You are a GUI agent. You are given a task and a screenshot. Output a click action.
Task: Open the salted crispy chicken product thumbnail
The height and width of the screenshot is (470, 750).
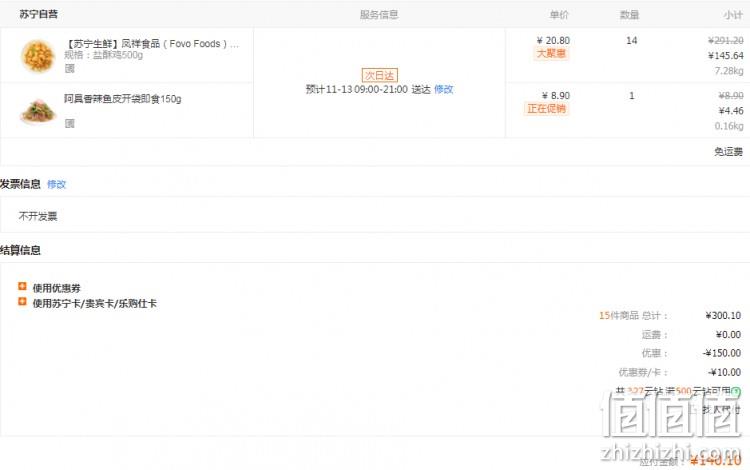pyautogui.click(x=38, y=56)
